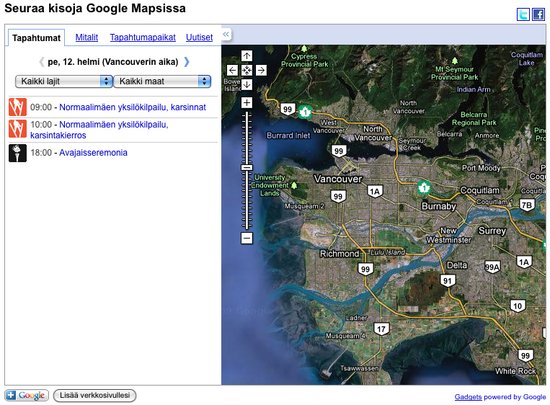Switch to the Uutiset tab

pos(199,38)
